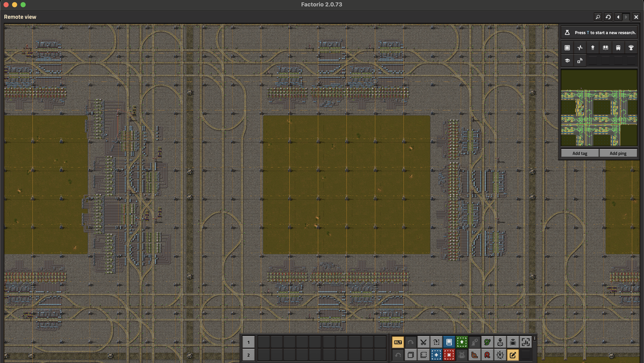Select the green upgrade planner tool

[x=462, y=342]
